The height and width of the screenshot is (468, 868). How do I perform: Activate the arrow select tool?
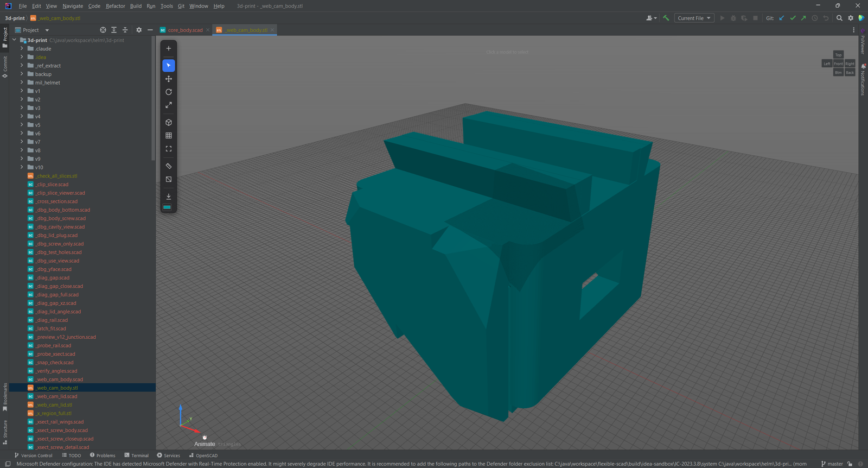[169, 66]
